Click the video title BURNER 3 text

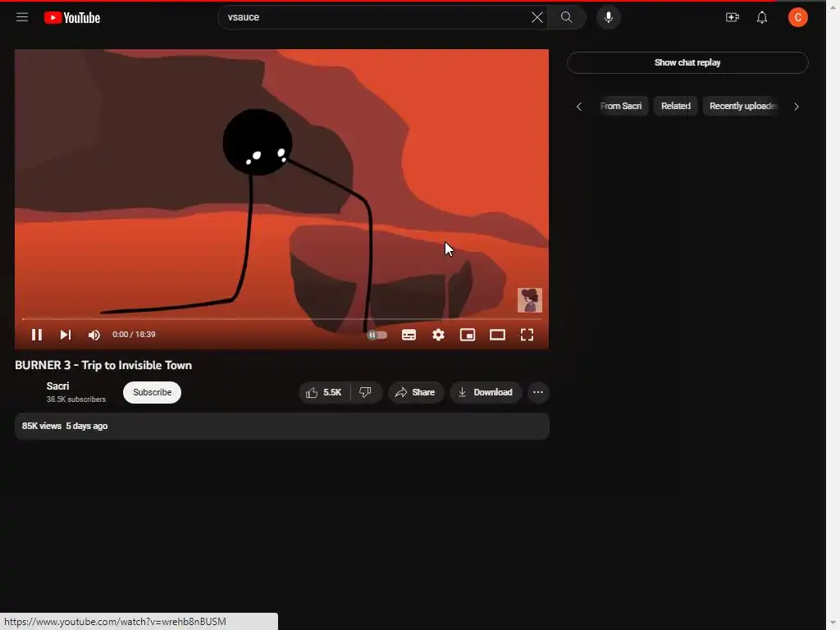pyautogui.click(x=103, y=365)
